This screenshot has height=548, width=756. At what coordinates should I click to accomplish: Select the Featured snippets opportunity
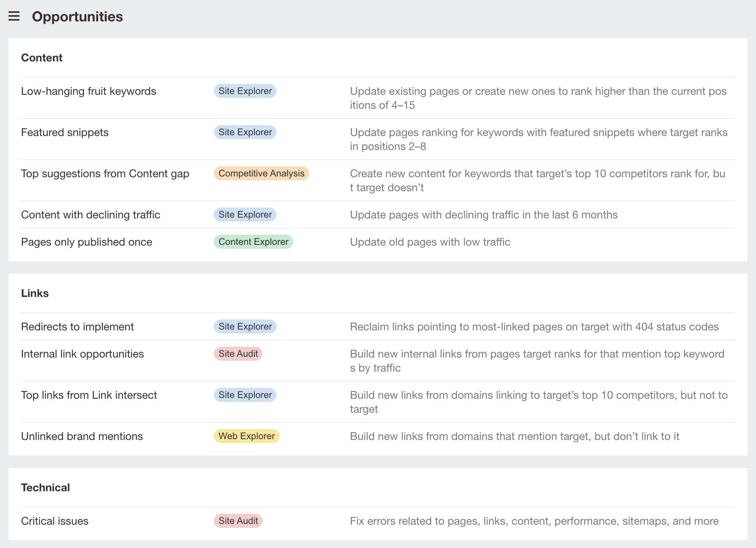(65, 132)
